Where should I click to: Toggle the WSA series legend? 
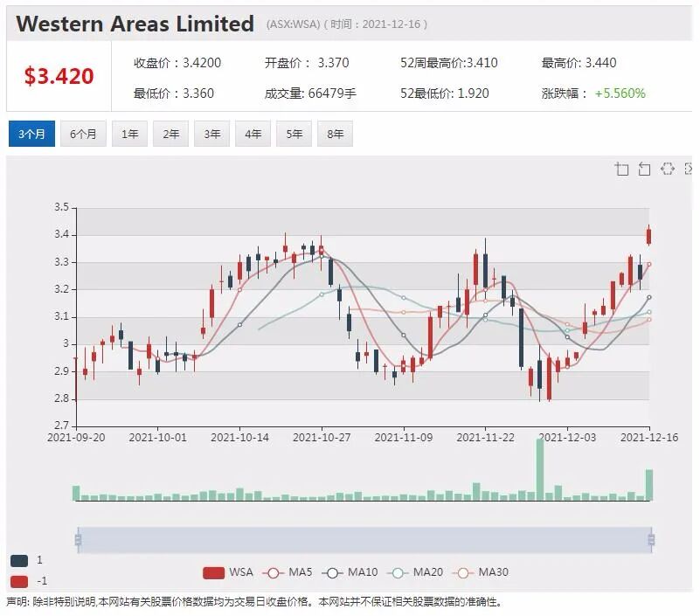click(x=228, y=572)
